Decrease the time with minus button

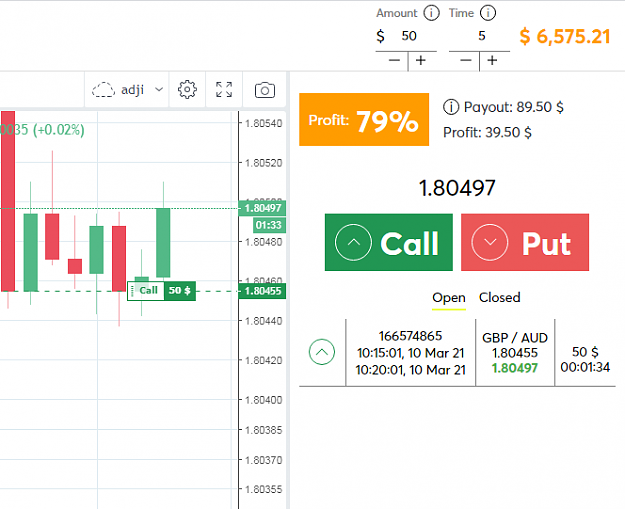466,61
